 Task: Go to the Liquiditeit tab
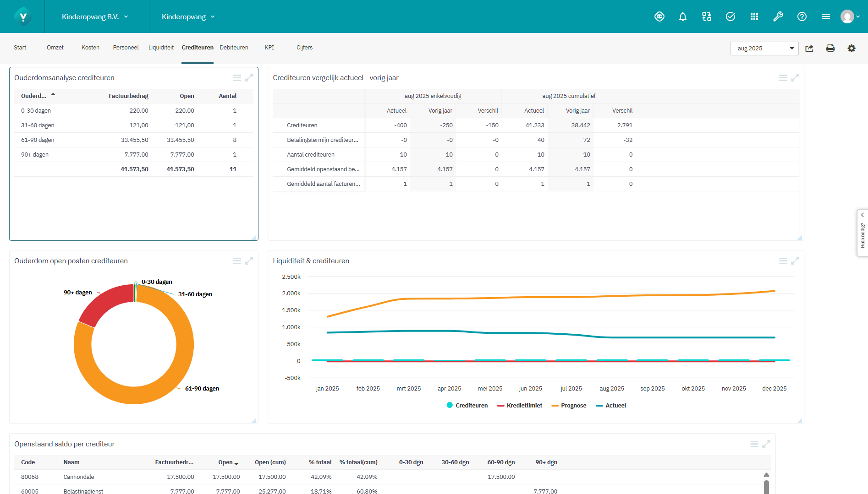click(161, 48)
